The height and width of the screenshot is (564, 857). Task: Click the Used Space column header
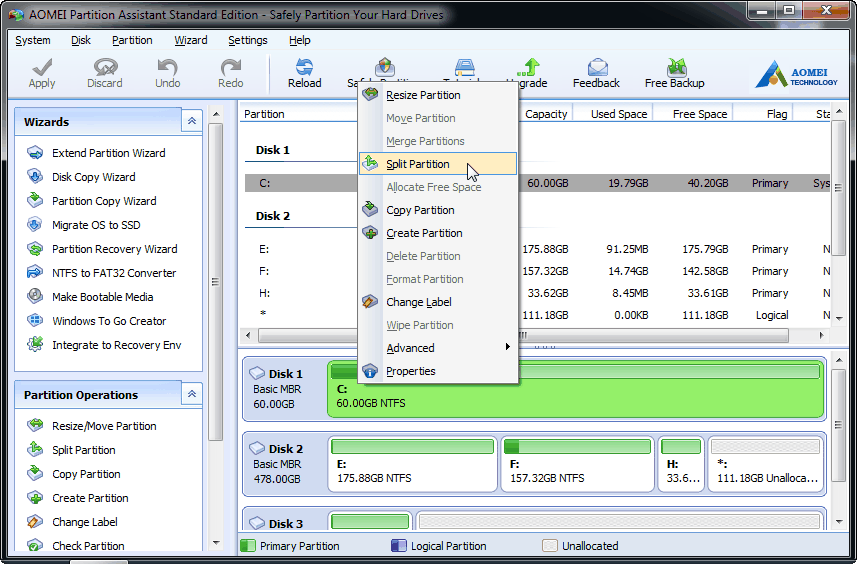[x=612, y=114]
